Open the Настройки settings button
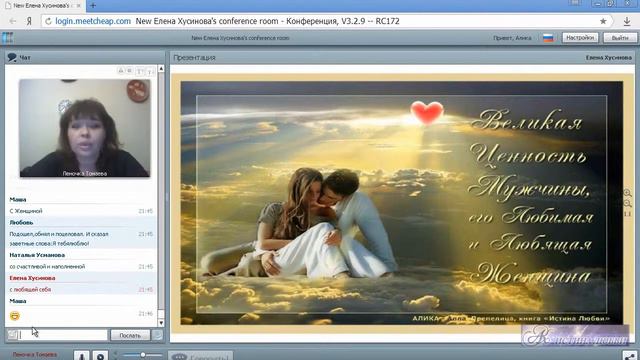This screenshot has width=640, height=360. pyautogui.click(x=580, y=38)
